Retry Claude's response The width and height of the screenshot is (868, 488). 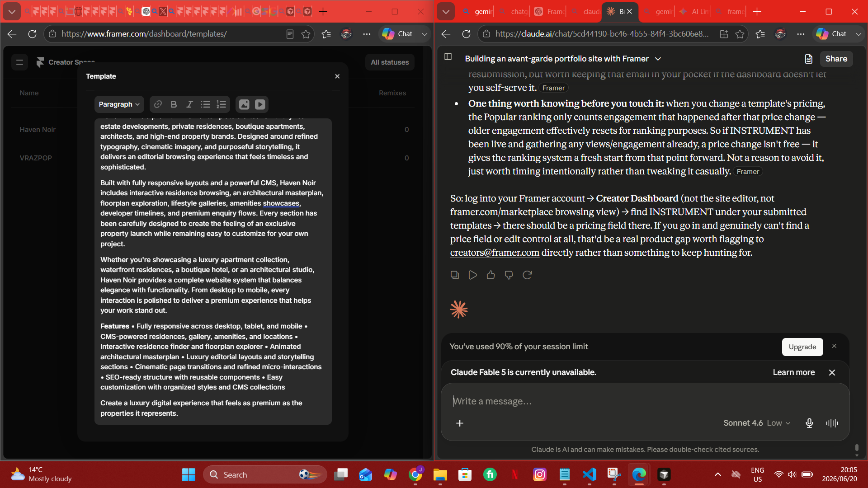(x=527, y=275)
